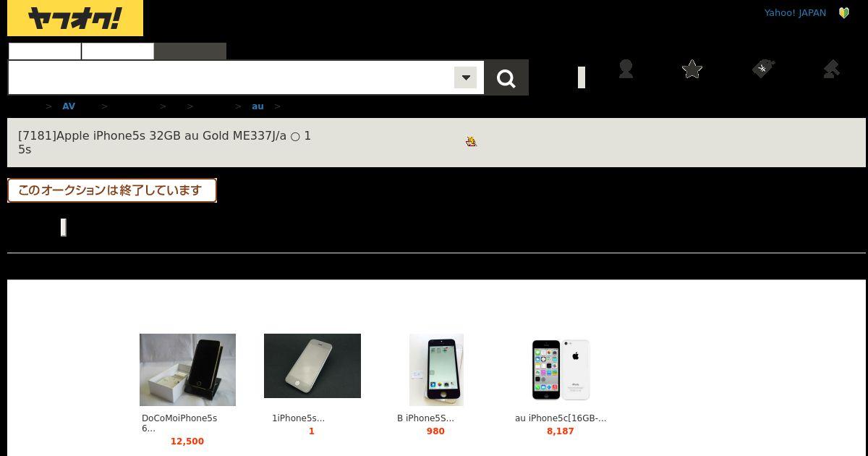Viewport: 868px width, 456px height.
Task: Click the small yellow icon in title bar
Action: coord(472,141)
